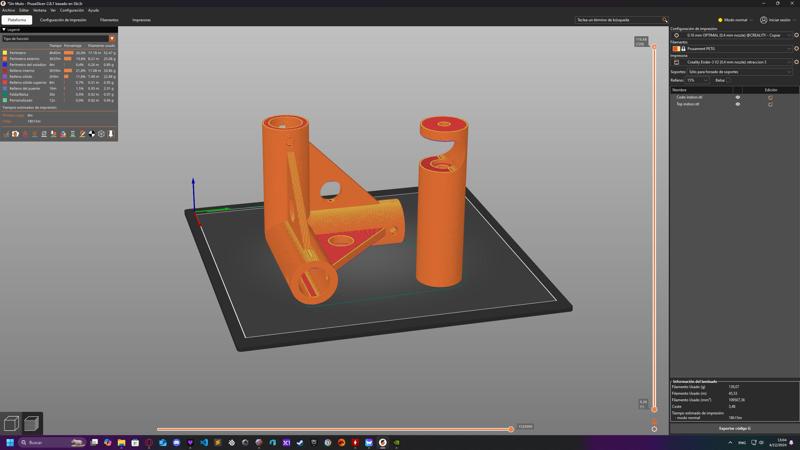Screen dimensions: 800x450
Task: Click the search magnifier icon
Action: (665, 20)
